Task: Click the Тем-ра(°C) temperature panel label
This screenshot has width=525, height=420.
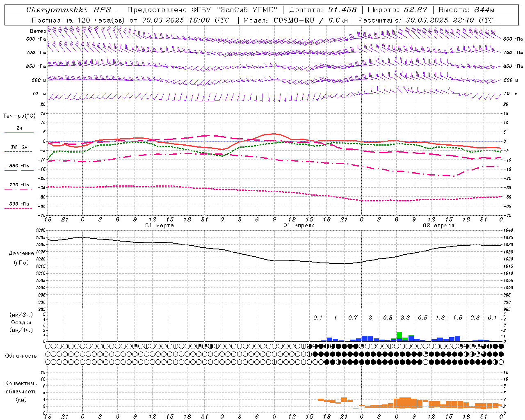Action: [x=19, y=116]
